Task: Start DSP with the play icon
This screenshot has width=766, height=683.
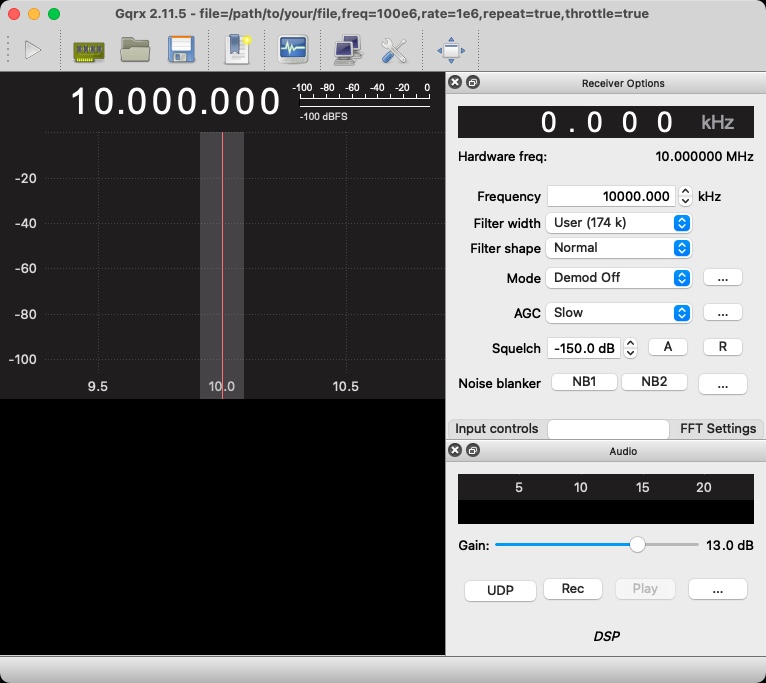Action: point(32,50)
